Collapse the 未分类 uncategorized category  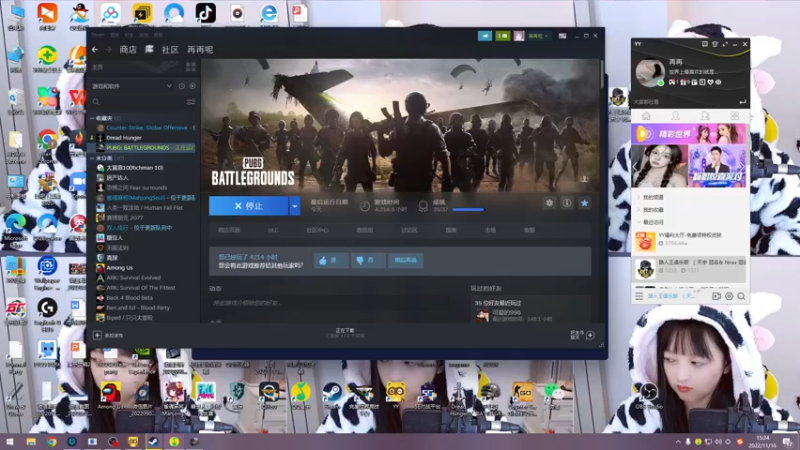pos(92,158)
